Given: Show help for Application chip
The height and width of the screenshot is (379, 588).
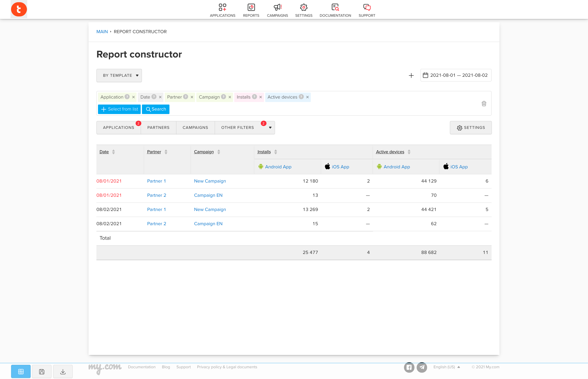Looking at the screenshot, I should coord(127,97).
